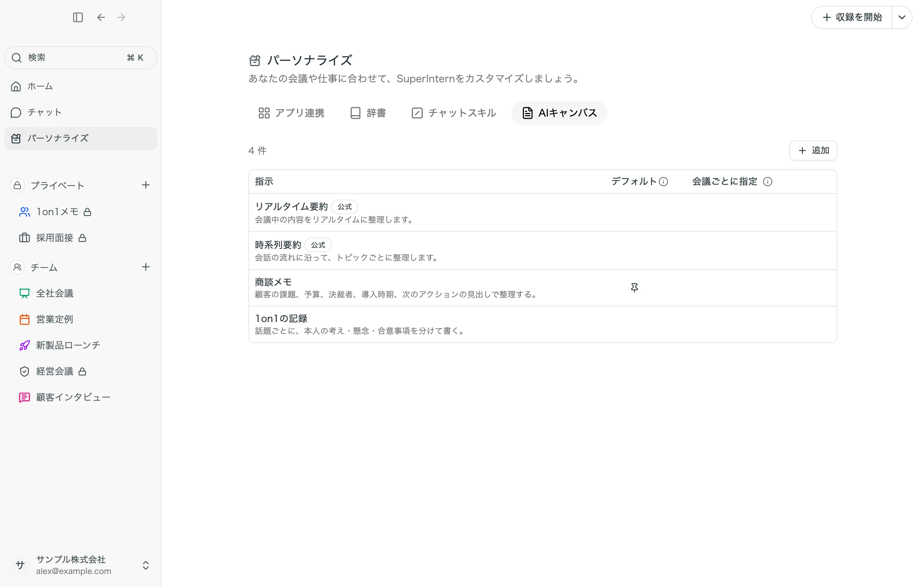This screenshot has height=587, width=924.
Task: Switch to the アプリ連携 tab
Action: 291,113
